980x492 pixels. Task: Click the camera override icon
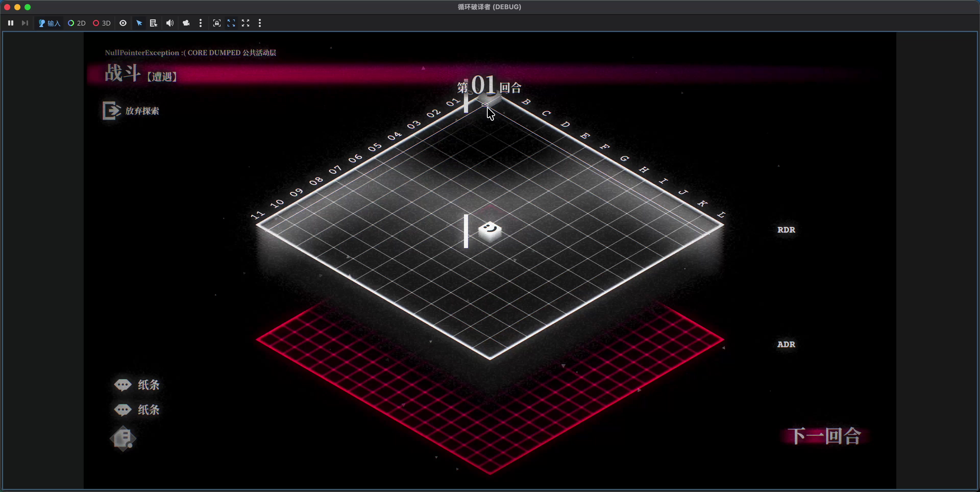186,23
